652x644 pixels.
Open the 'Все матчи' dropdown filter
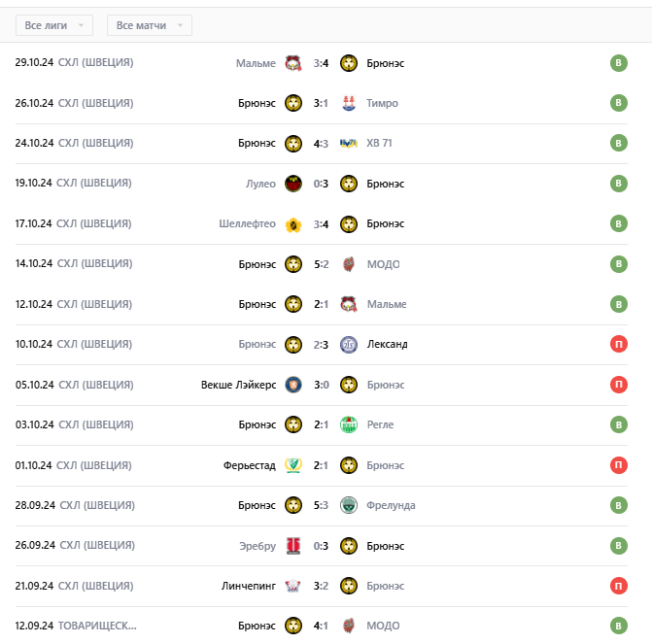coord(149,25)
